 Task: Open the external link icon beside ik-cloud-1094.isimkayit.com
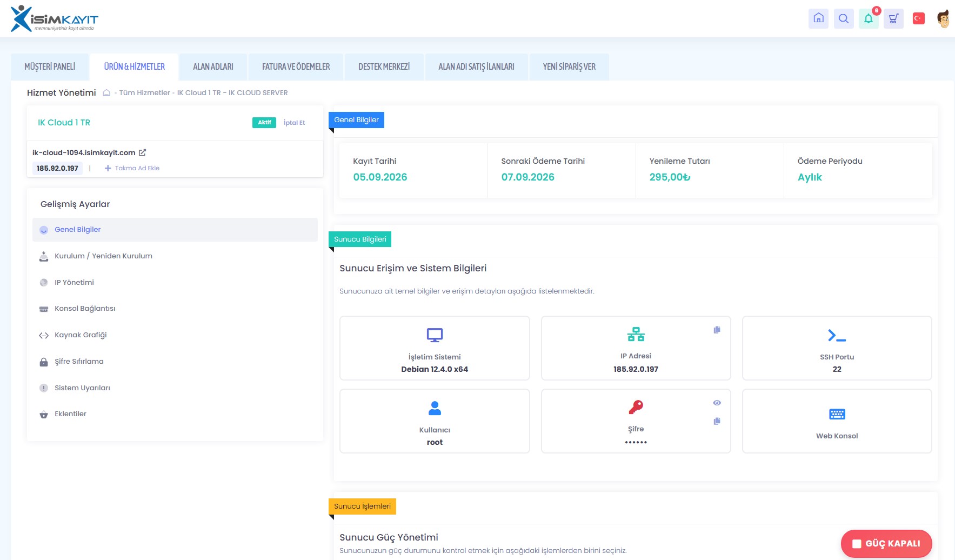(x=142, y=152)
